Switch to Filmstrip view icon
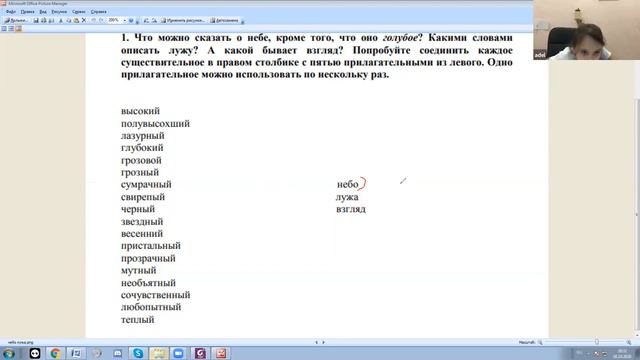640x360 pixels. click(11, 29)
